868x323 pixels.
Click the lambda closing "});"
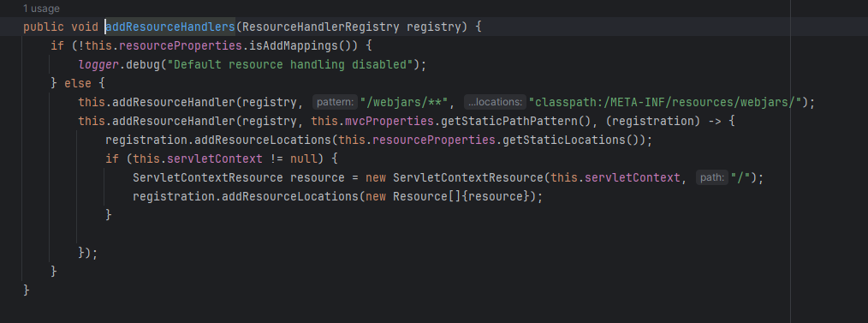point(88,253)
